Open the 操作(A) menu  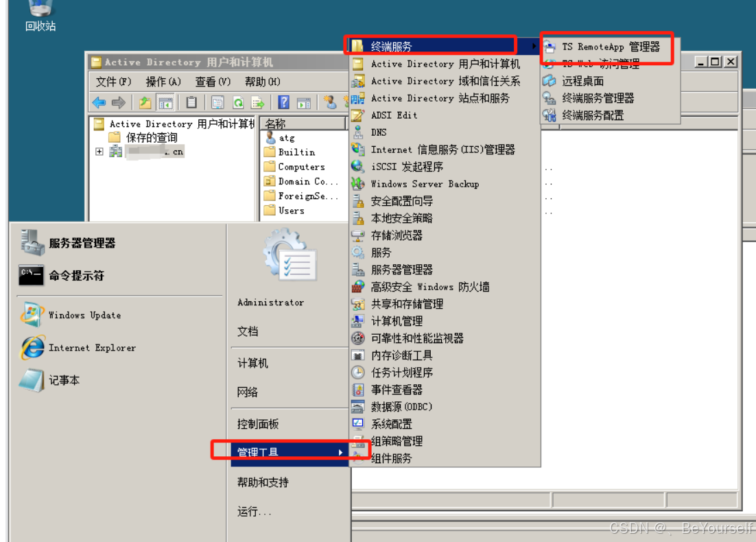point(163,82)
